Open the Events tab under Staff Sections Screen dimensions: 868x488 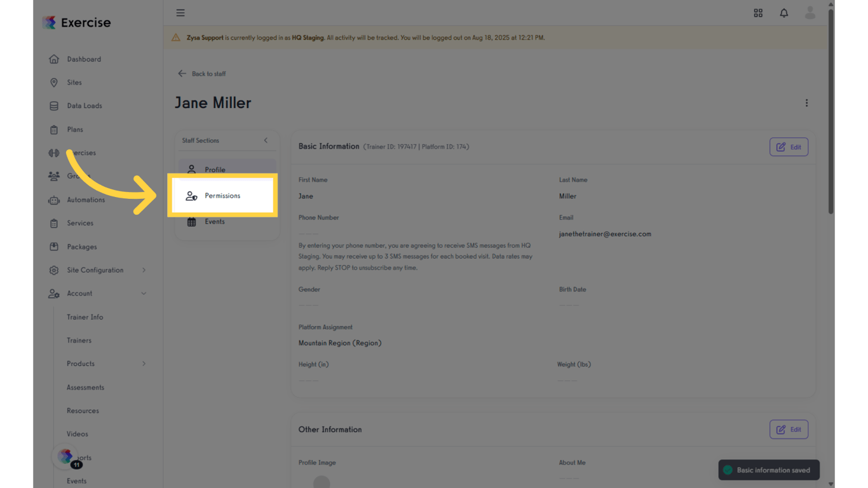(x=215, y=221)
